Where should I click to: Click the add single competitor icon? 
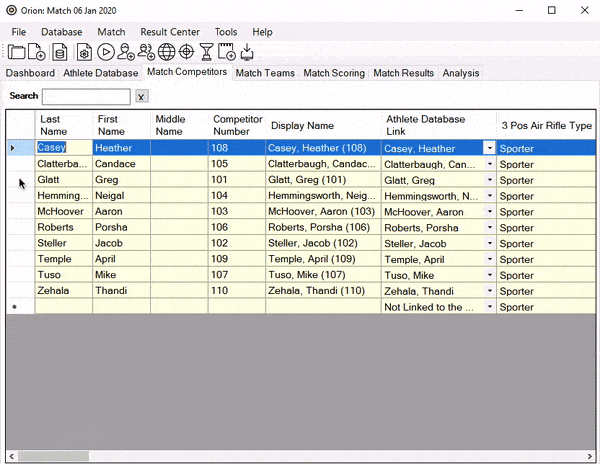click(x=126, y=52)
